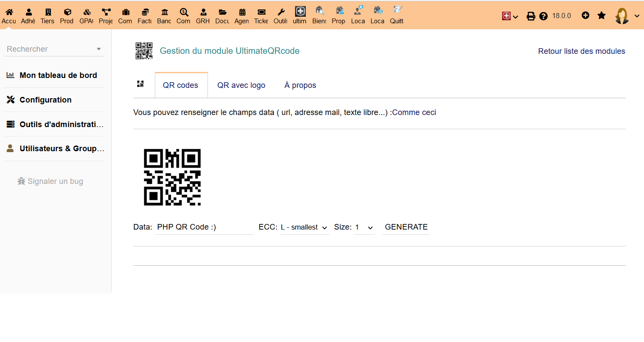Switch to the QR avec logo tab

tap(241, 85)
